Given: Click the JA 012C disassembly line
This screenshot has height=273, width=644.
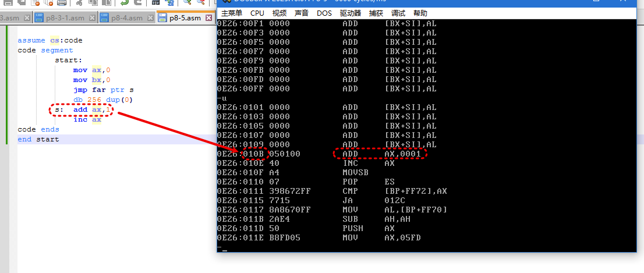Looking at the screenshot, I should 310,201.
